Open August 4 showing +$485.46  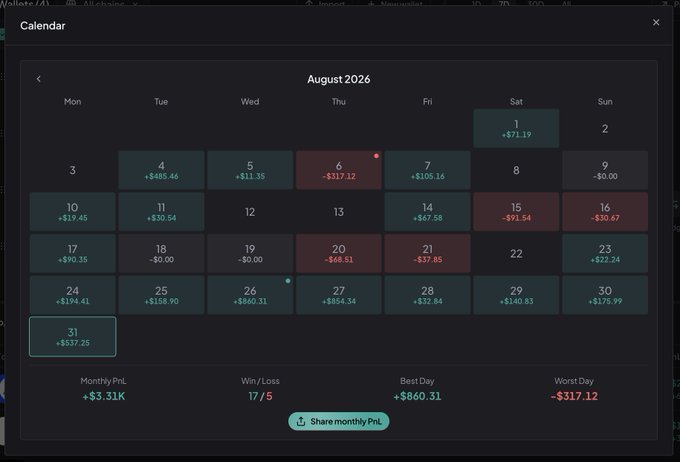click(161, 170)
